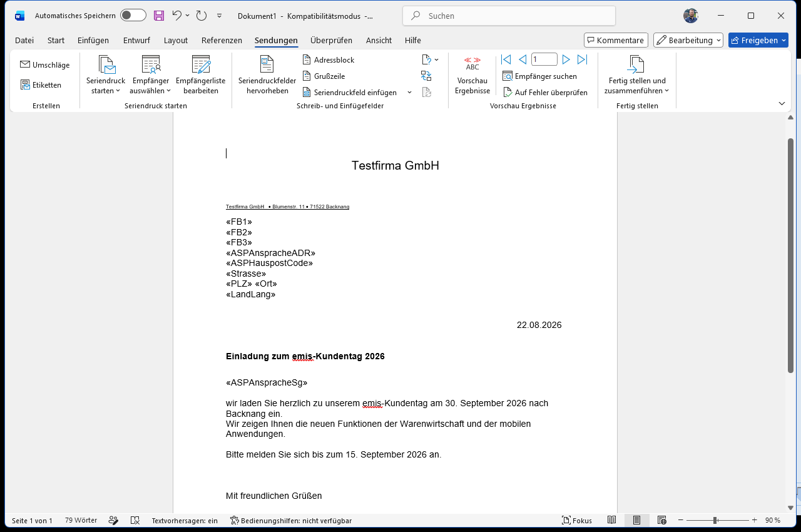This screenshot has height=532, width=801.
Task: Go to last record arrow
Action: pos(582,59)
